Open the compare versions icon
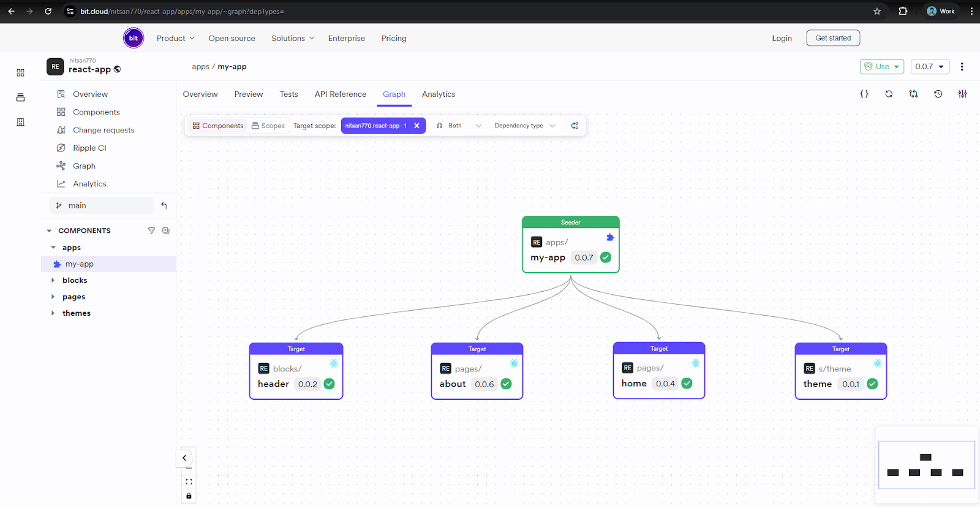The image size is (980, 507). coord(913,94)
